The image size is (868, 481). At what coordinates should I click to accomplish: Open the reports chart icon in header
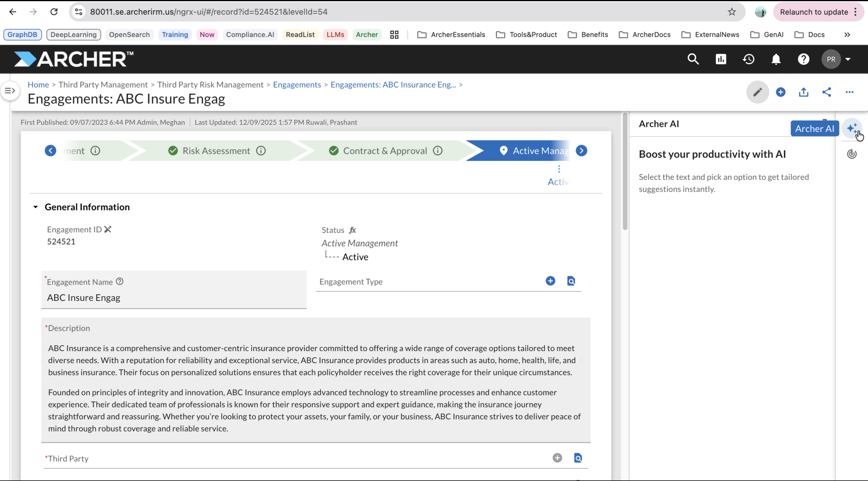tap(721, 59)
